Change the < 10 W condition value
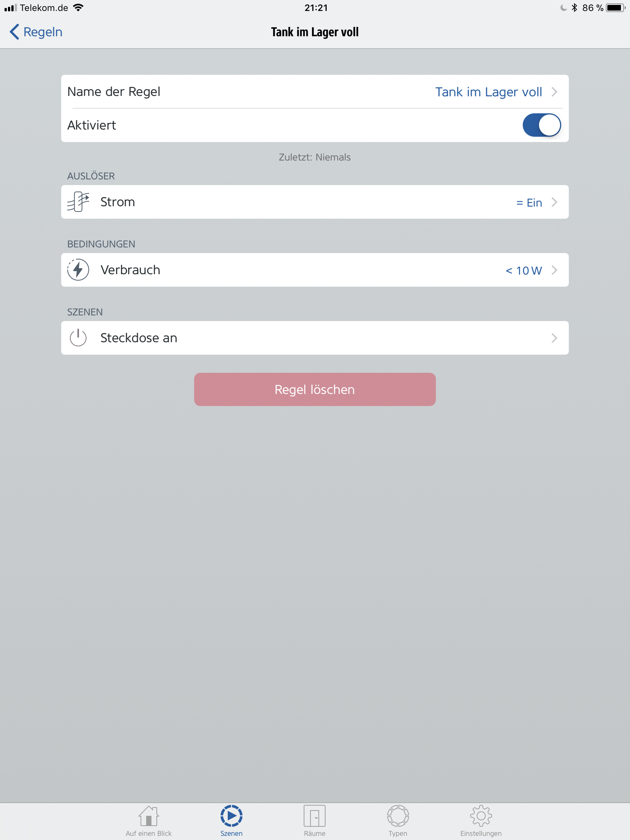The image size is (630, 840). coord(523,270)
